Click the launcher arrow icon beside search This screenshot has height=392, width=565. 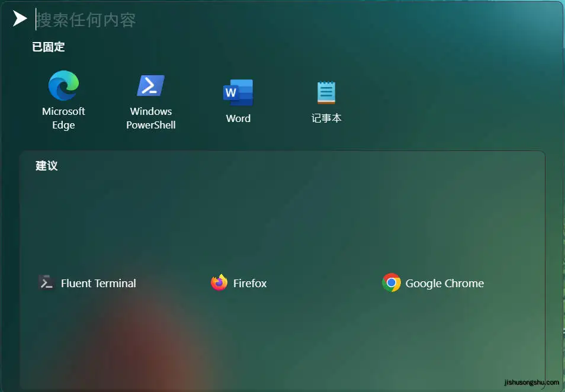(20, 18)
